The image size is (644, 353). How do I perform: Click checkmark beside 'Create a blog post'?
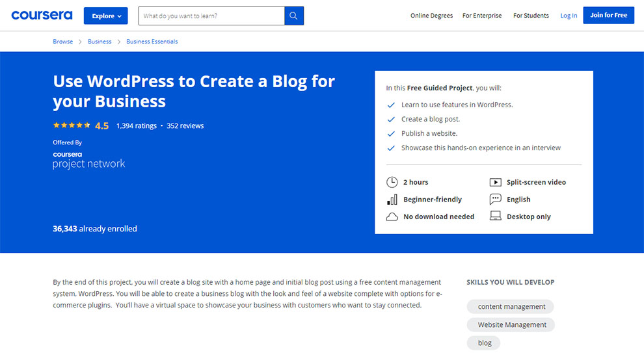tap(391, 120)
